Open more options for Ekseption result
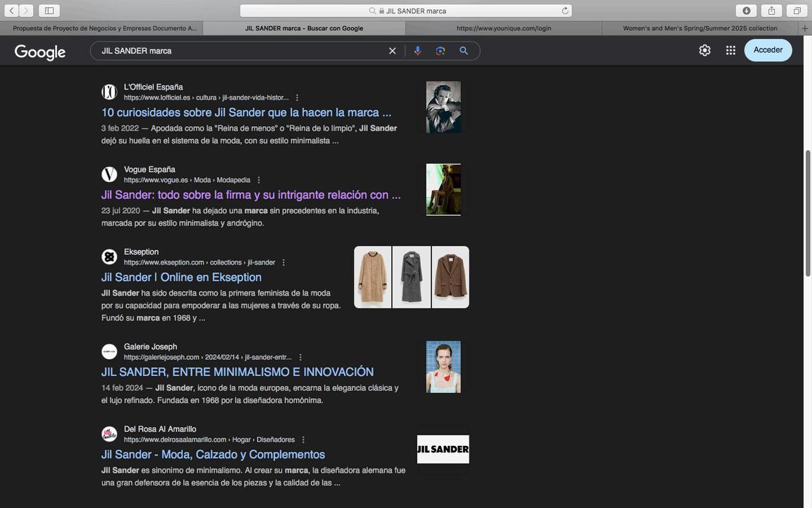This screenshot has height=508, width=812. (283, 262)
